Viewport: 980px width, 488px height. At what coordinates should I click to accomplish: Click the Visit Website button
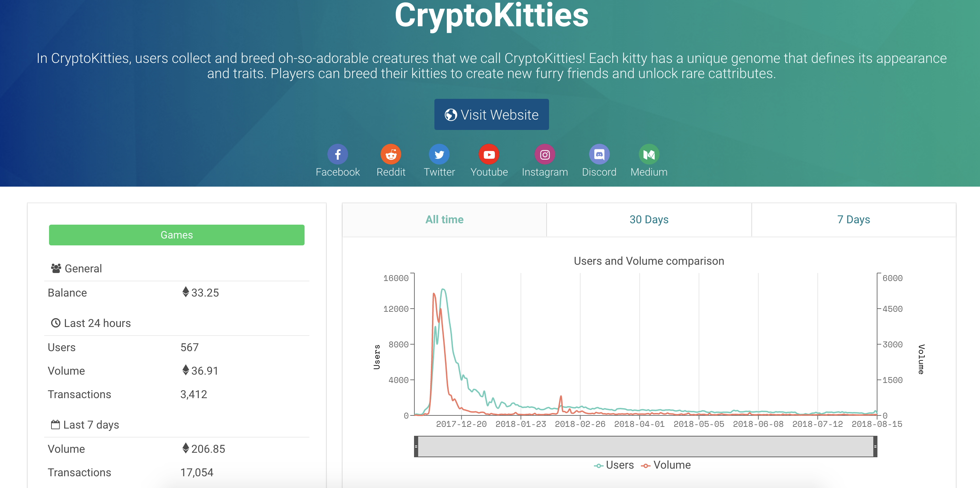491,114
